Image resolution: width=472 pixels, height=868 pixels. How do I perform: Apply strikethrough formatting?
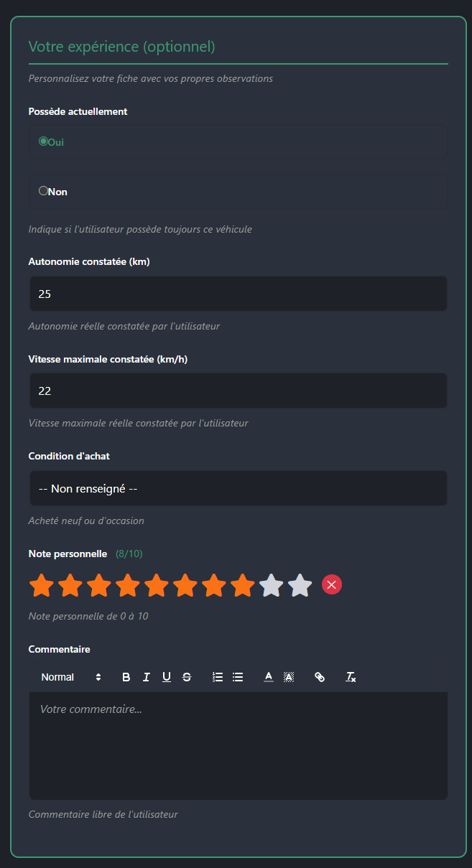[x=187, y=677]
